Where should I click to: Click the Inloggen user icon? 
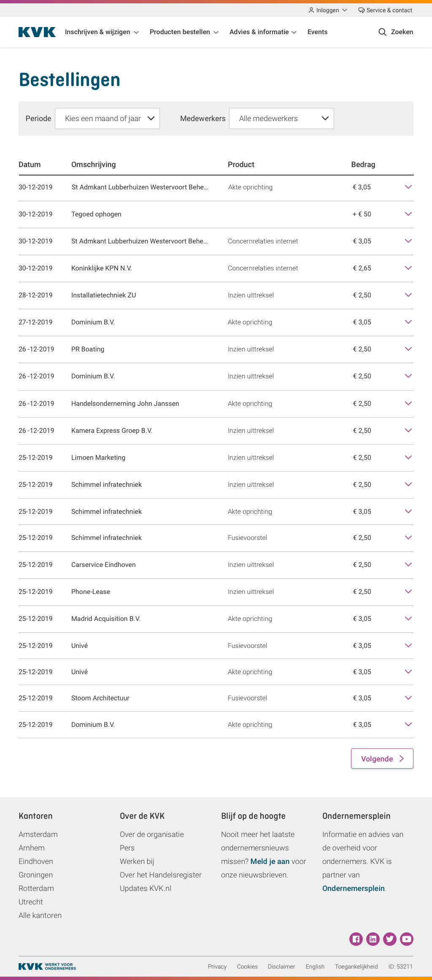(311, 10)
